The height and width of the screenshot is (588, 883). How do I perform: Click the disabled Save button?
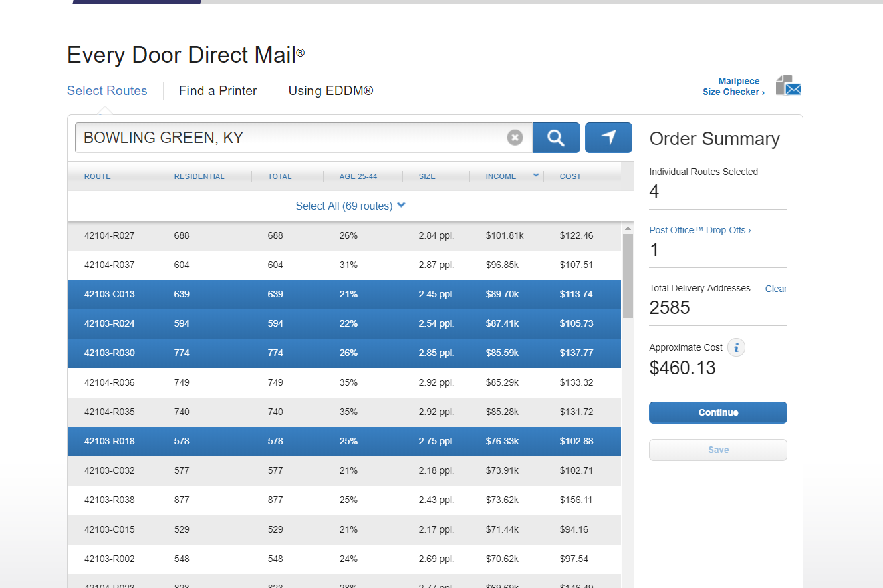click(718, 450)
